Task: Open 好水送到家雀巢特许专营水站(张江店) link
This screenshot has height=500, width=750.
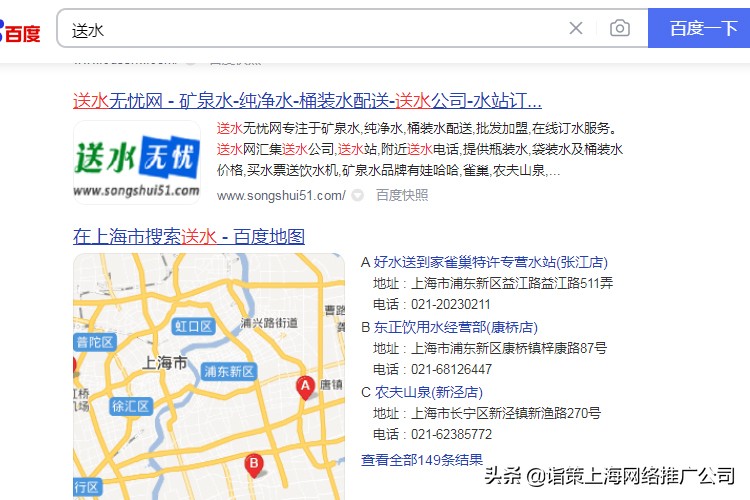Action: [x=490, y=262]
